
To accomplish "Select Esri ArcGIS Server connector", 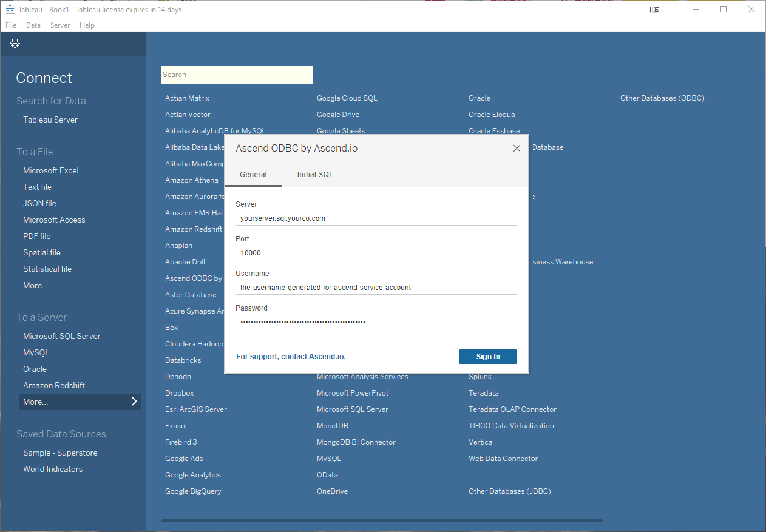I will pyautogui.click(x=196, y=409).
